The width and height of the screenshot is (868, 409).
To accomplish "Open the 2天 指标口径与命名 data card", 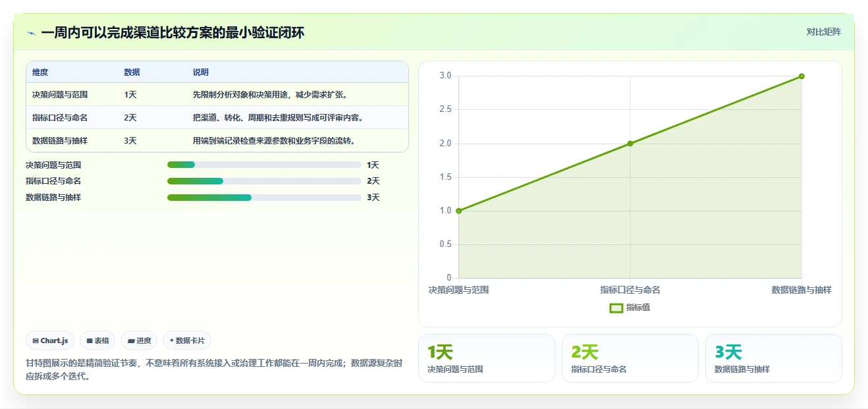I will pyautogui.click(x=630, y=358).
